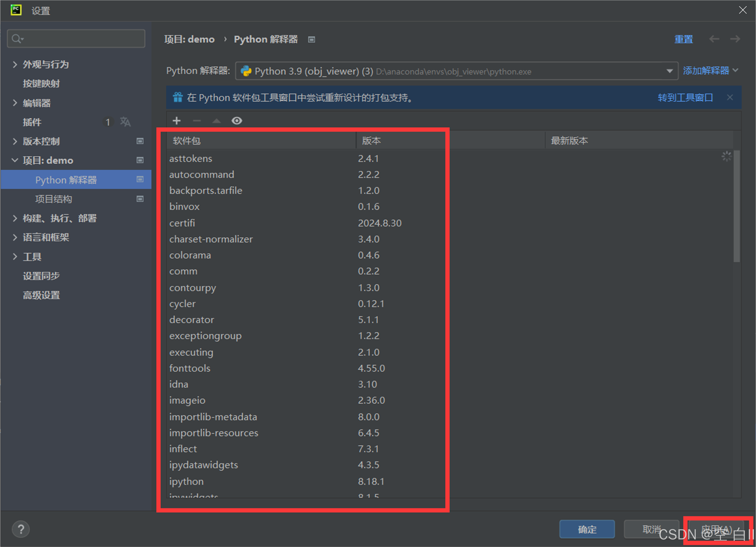
Task: Click the translate icon beside 插件
Action: (125, 122)
